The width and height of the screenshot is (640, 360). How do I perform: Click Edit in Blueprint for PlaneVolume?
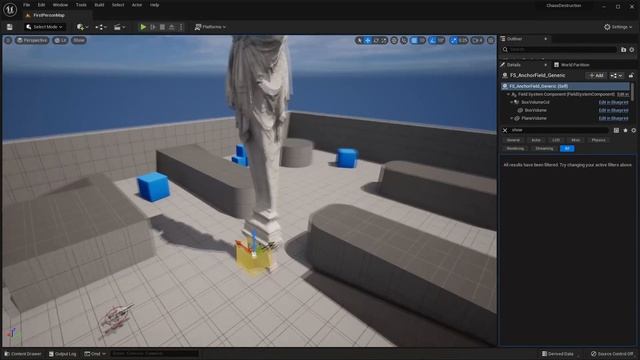[x=613, y=118]
